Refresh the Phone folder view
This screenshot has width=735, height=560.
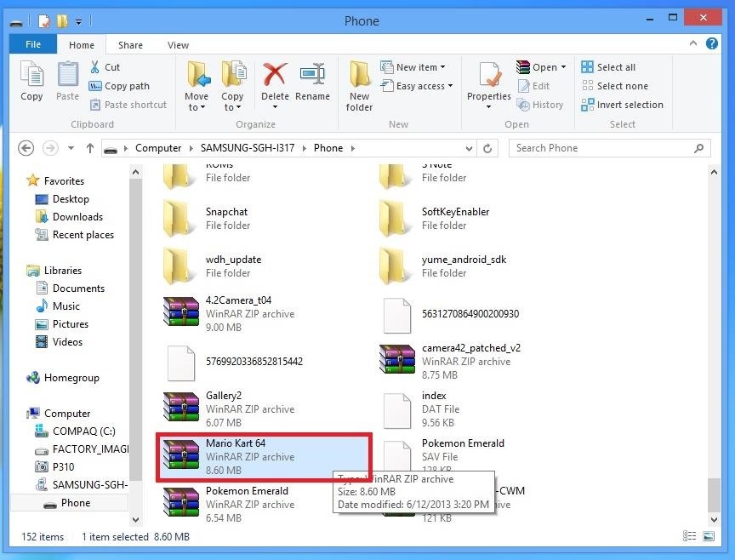click(487, 148)
